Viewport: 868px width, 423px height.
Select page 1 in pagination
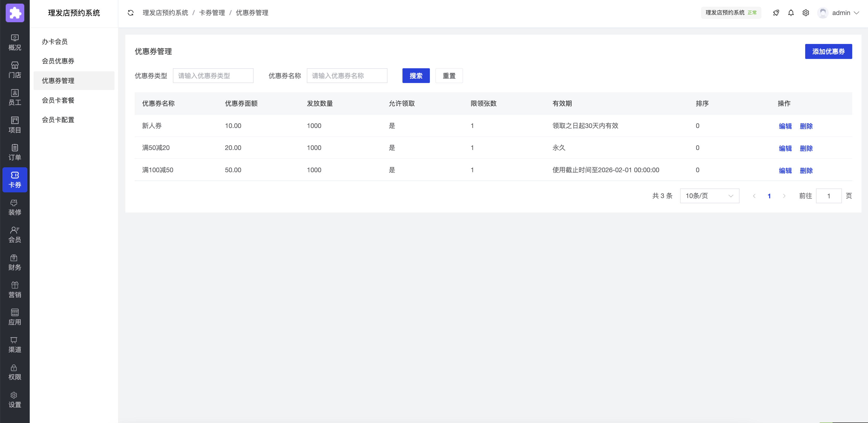[769, 196]
